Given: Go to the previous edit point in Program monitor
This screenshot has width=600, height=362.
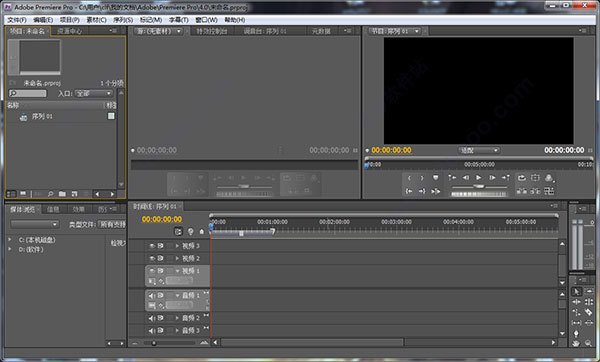Looking at the screenshot, I should click(452, 178).
